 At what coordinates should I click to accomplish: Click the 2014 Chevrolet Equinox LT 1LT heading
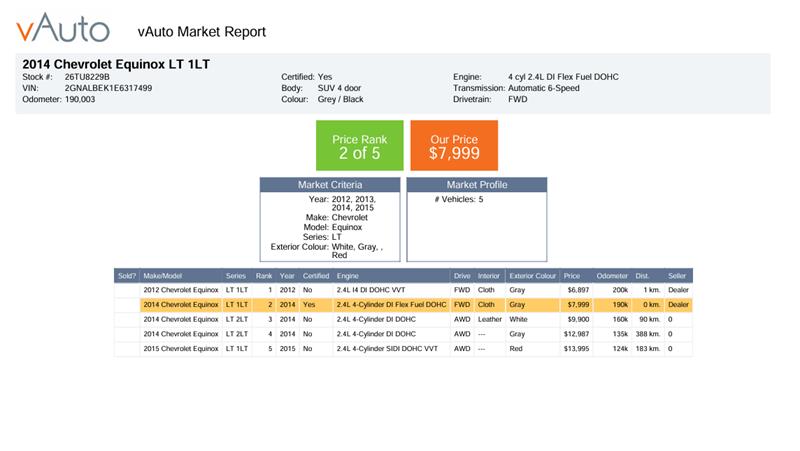coord(116,64)
